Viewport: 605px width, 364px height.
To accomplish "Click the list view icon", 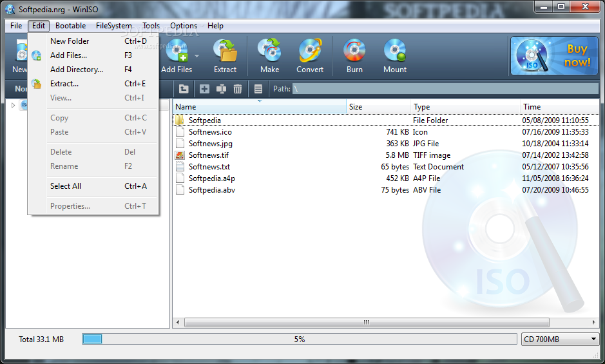I will (258, 89).
